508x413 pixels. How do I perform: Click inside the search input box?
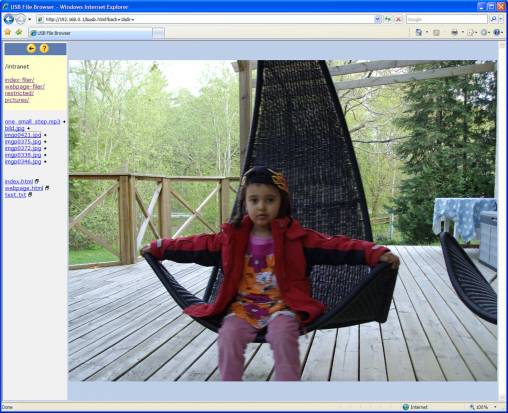click(x=447, y=19)
